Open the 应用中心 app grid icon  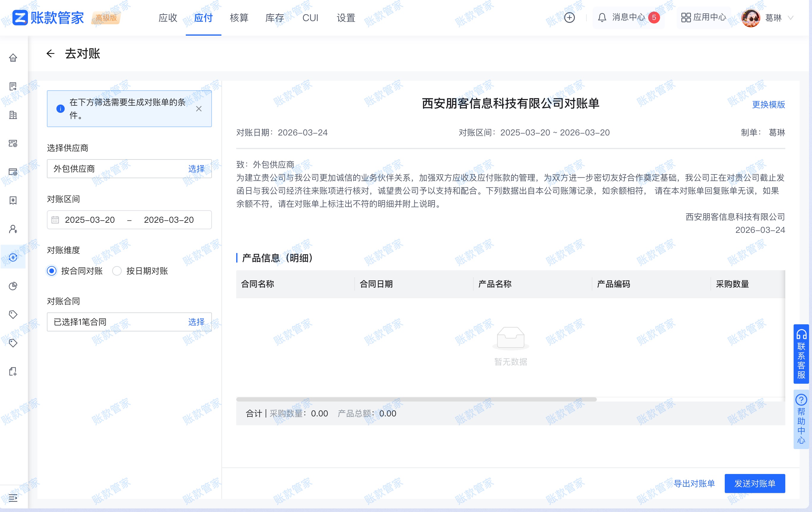click(x=686, y=18)
